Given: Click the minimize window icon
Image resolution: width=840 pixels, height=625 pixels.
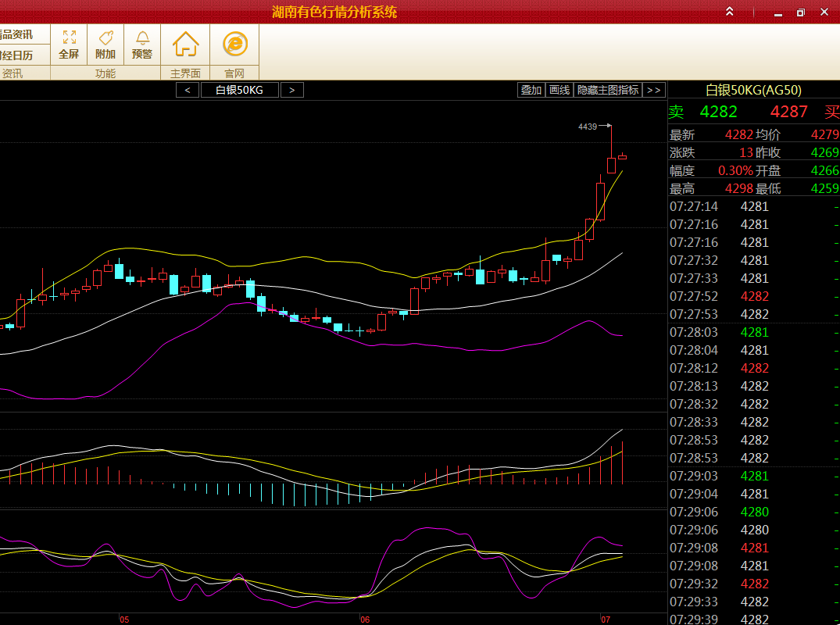Looking at the screenshot, I should (x=777, y=12).
